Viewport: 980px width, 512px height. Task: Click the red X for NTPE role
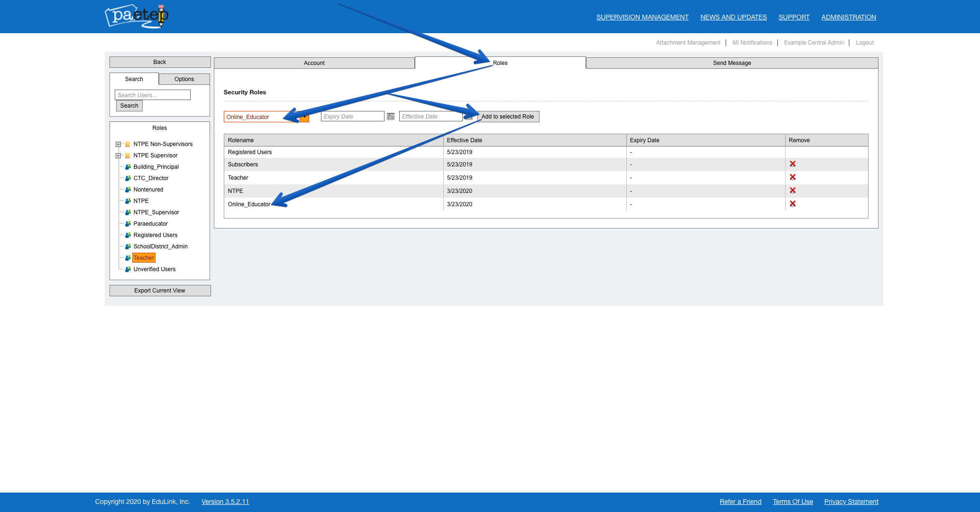[792, 191]
